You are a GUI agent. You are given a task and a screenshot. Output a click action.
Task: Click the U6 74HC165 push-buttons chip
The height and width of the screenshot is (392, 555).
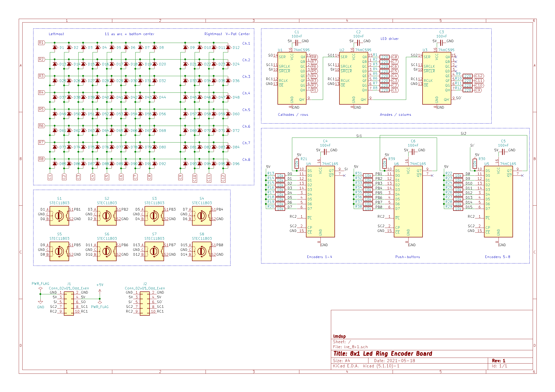click(408, 202)
